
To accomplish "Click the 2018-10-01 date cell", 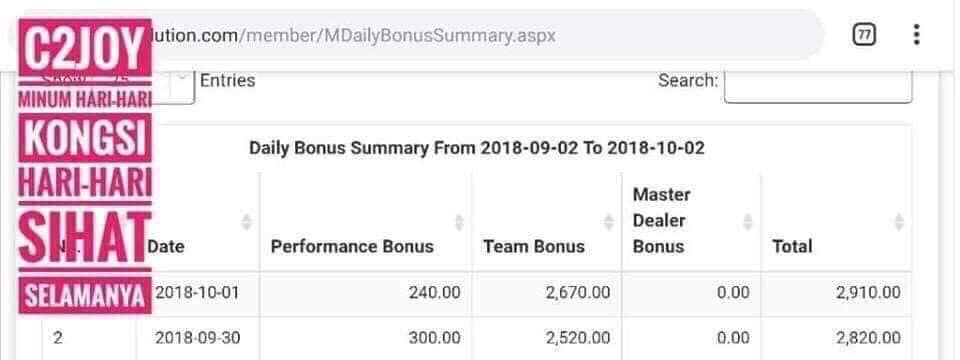I will (197, 293).
